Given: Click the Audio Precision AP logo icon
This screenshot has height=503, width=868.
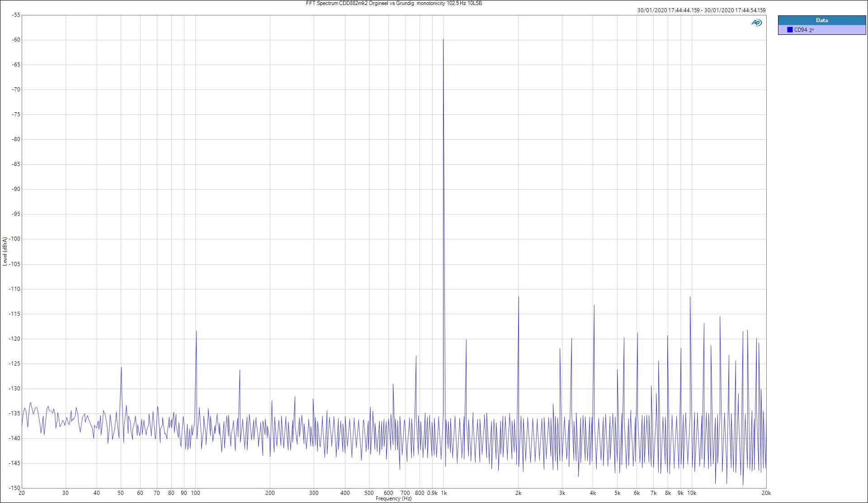Looking at the screenshot, I should 756,23.
